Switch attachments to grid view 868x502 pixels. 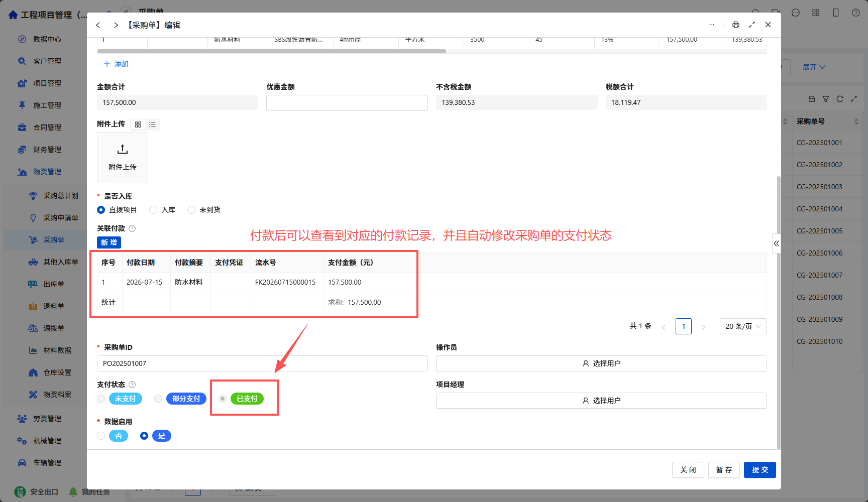tap(138, 124)
